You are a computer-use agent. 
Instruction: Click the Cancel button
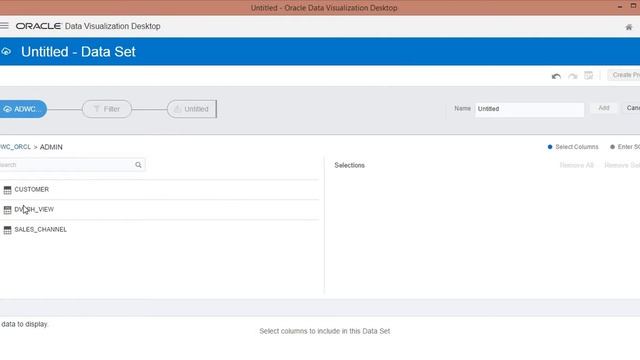pos(631,108)
